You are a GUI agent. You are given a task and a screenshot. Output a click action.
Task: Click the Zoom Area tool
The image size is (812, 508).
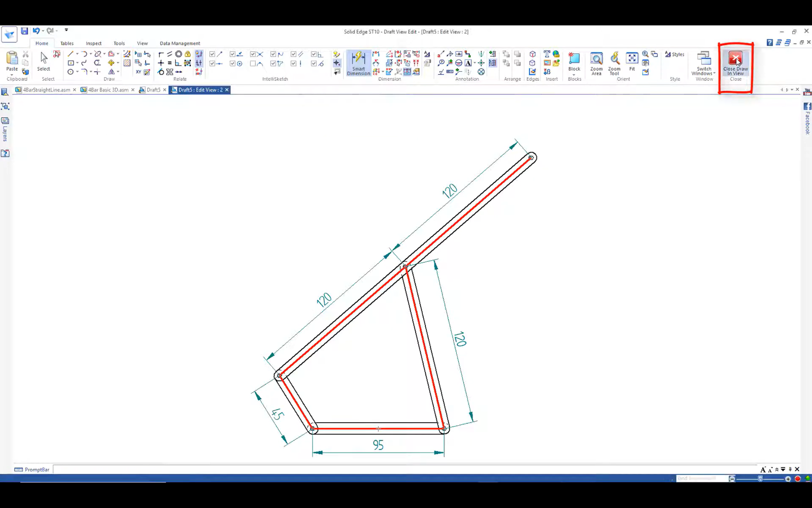[x=596, y=63]
